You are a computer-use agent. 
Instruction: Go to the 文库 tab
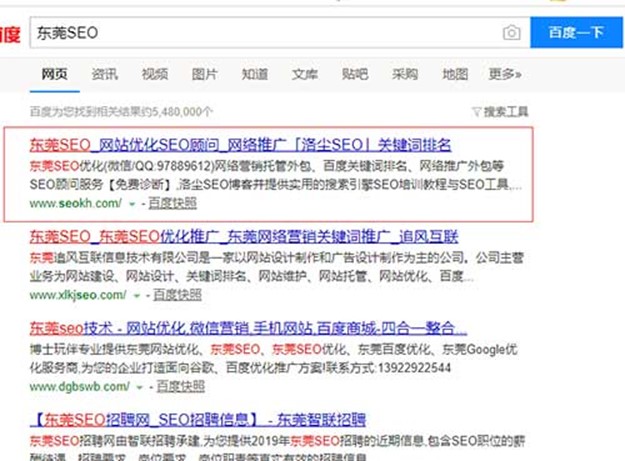pyautogui.click(x=305, y=74)
